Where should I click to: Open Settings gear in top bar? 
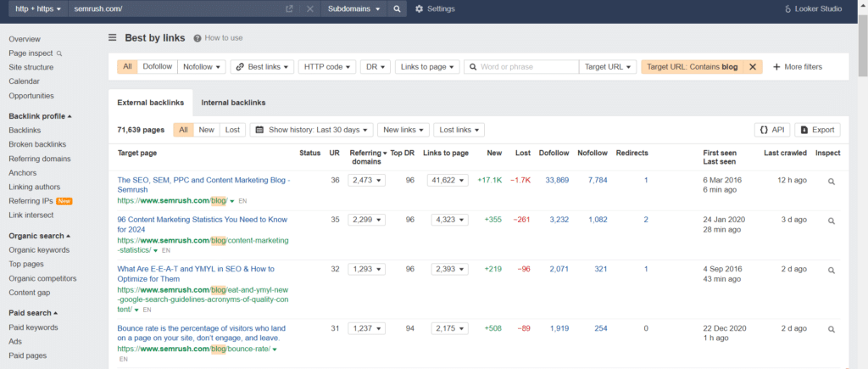pyautogui.click(x=435, y=8)
